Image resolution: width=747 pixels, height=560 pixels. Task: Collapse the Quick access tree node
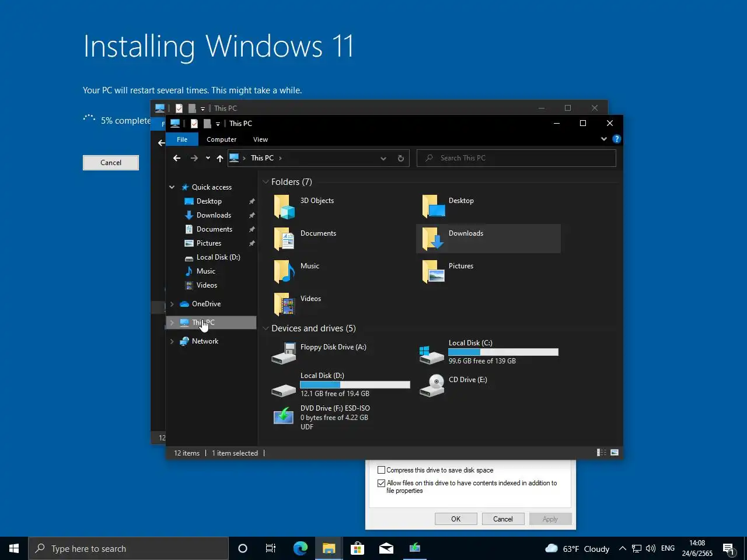[172, 187]
